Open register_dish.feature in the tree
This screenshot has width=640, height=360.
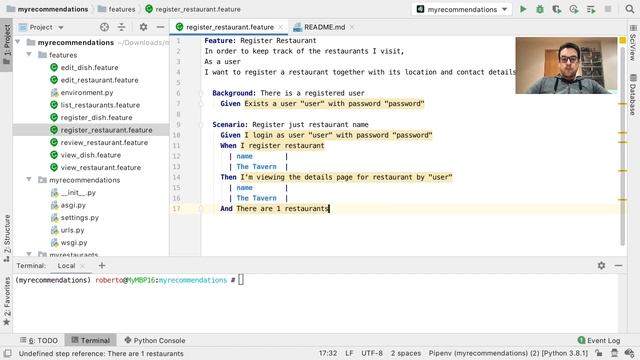tap(96, 118)
